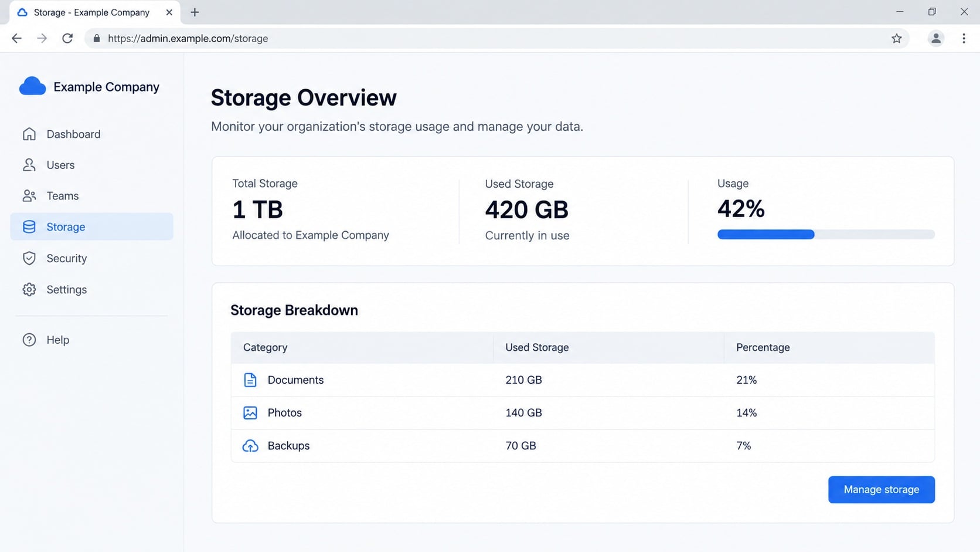Click the Documents file icon

[x=250, y=380]
